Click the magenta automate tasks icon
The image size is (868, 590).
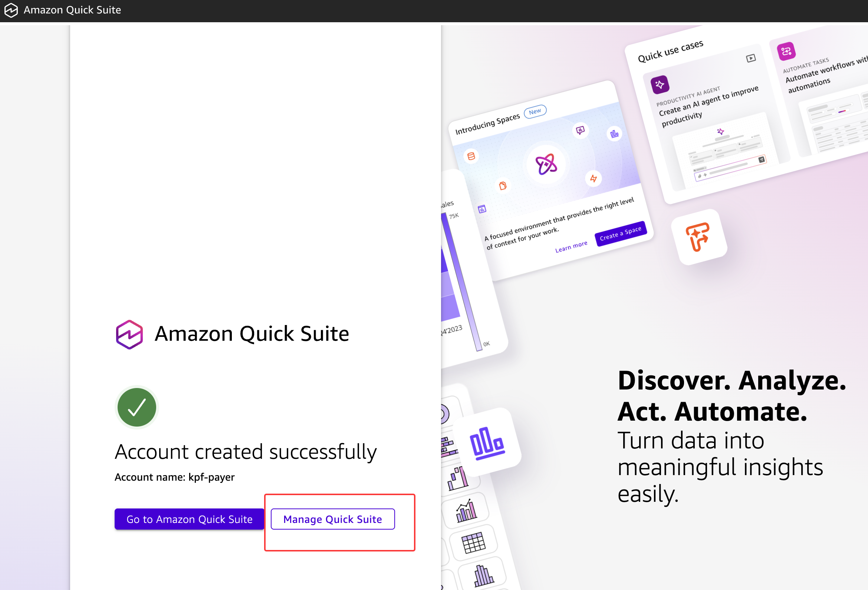786,51
